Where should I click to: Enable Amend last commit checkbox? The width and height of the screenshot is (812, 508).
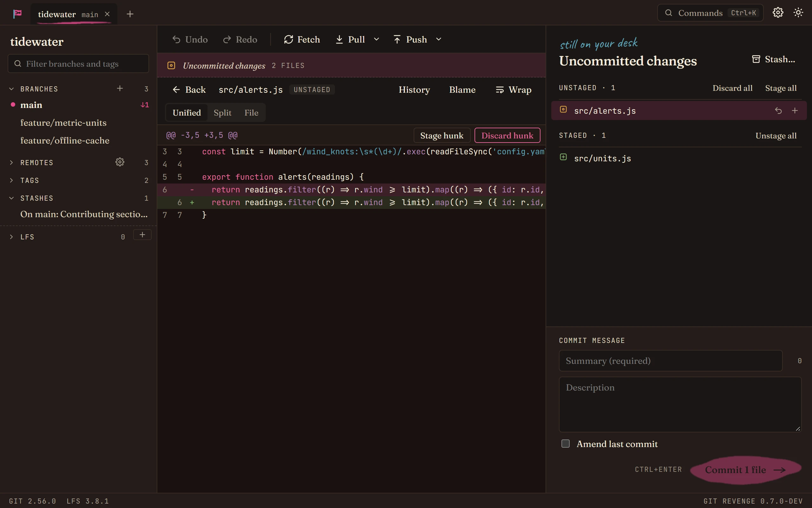[565, 444]
